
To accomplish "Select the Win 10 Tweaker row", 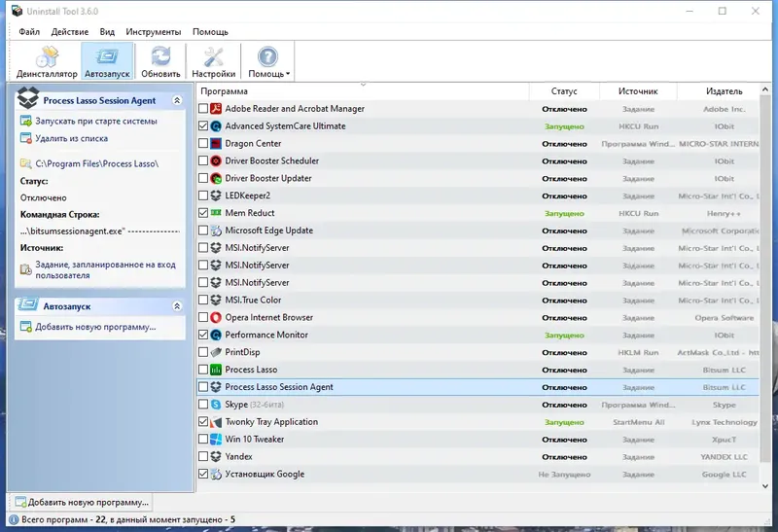I will pos(477,440).
